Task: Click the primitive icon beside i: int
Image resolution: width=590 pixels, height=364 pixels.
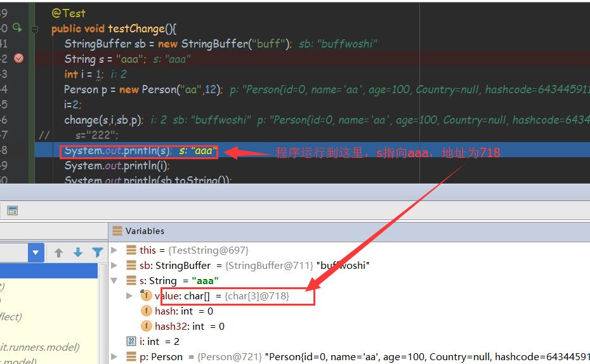Action: [131, 341]
